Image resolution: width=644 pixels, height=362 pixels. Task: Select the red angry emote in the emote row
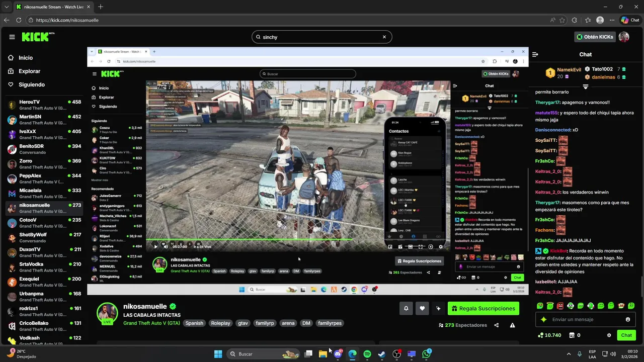coord(560,306)
